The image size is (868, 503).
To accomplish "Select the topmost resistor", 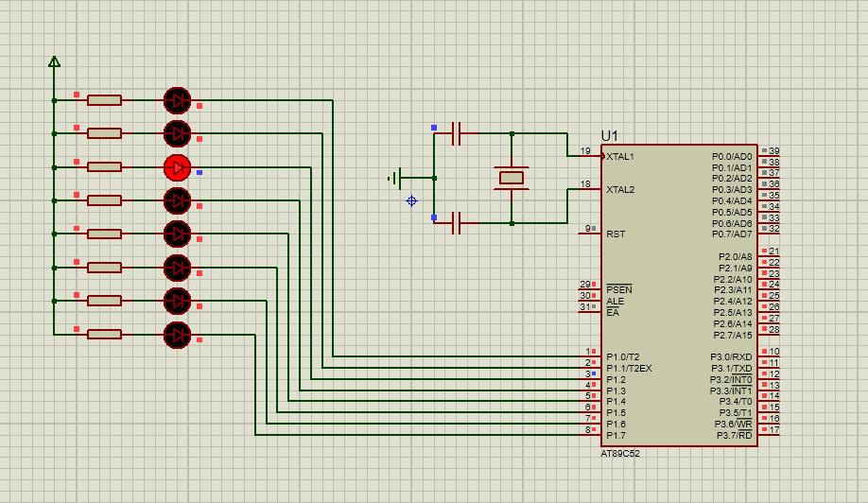I will point(104,99).
